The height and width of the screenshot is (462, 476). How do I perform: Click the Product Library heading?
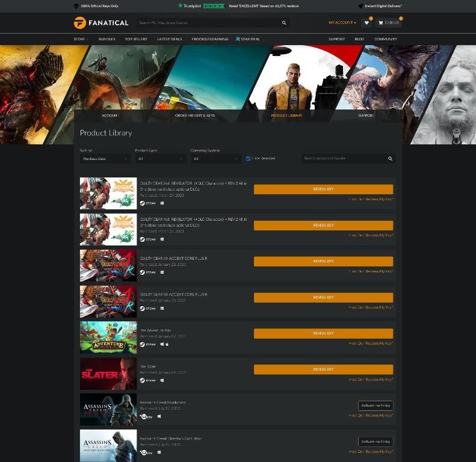pyautogui.click(x=106, y=133)
